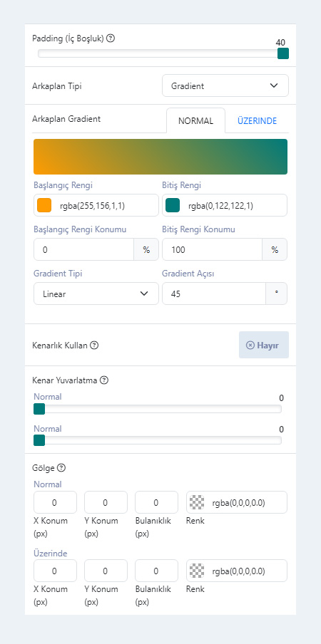
Task: Focus the Başlangıç Rengi Konumu input
Action: 84,250
